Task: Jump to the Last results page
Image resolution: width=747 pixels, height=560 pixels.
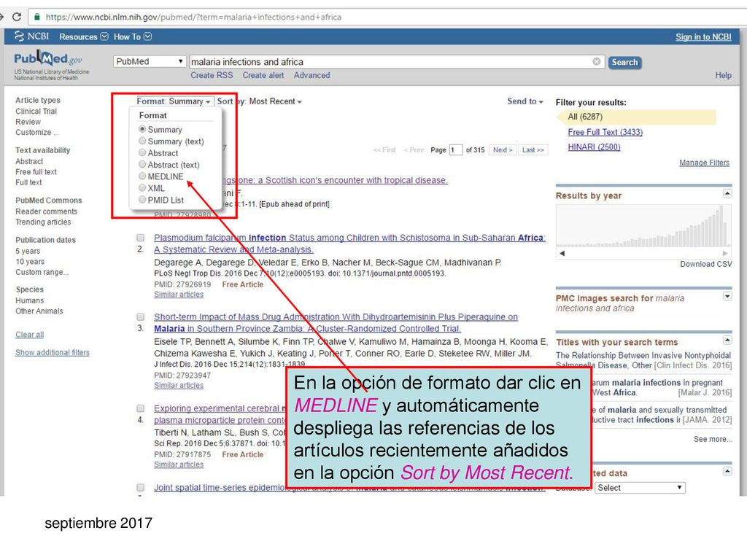Action: 533,150
